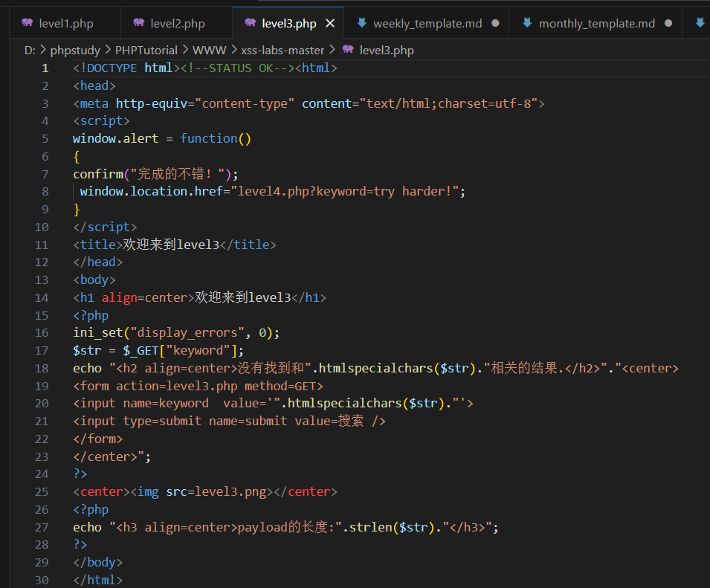Click "text/html;charset=utf-8" value
This screenshot has height=588, width=710.
[449, 103]
